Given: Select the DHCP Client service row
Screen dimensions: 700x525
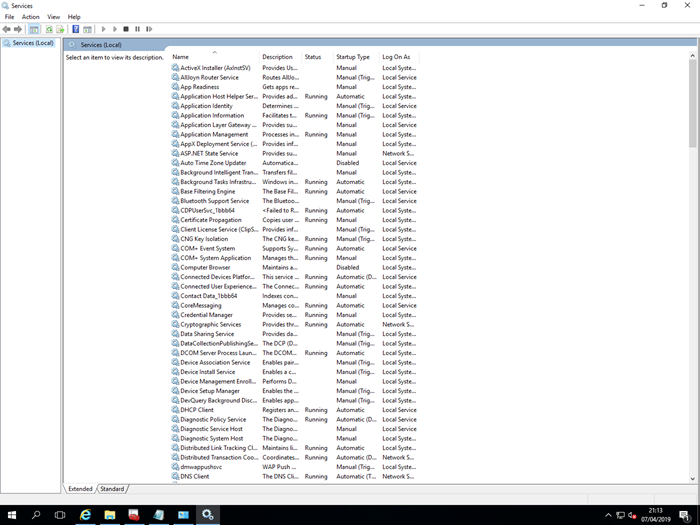Looking at the screenshot, I should (197, 410).
